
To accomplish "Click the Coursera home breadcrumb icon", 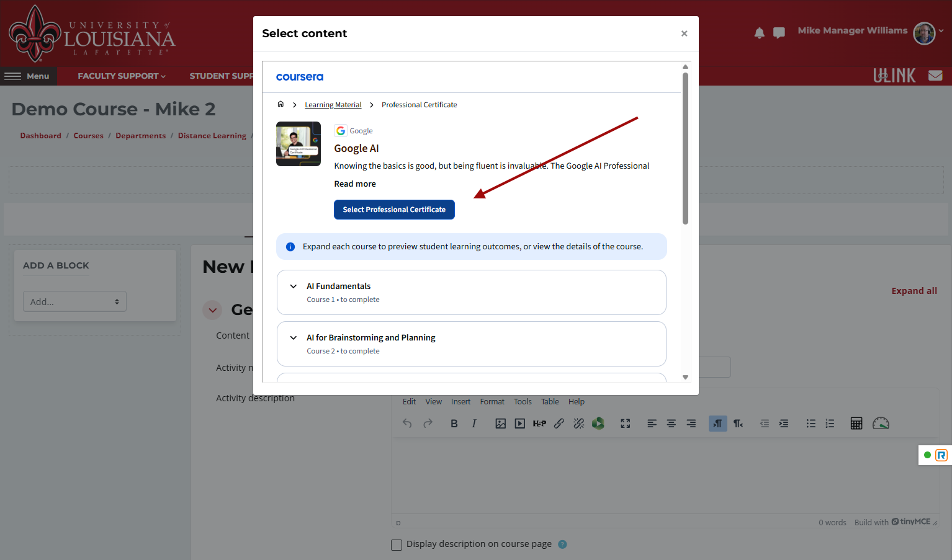I will [x=281, y=104].
